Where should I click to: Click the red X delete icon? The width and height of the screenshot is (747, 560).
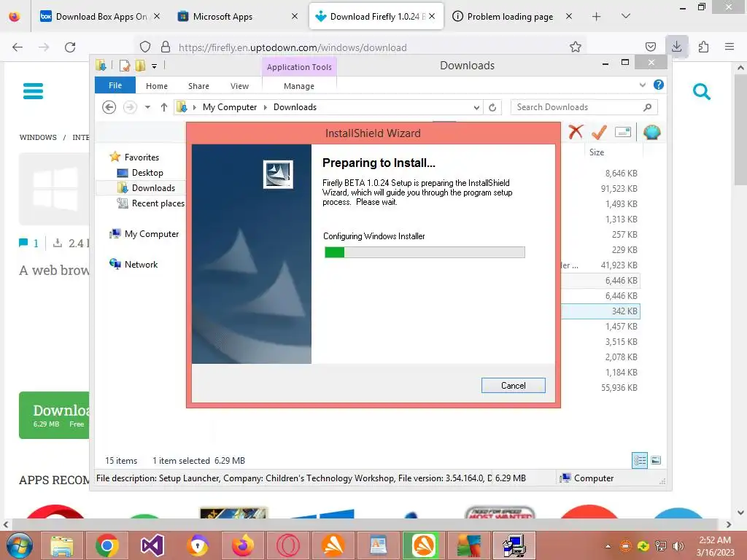[x=576, y=132]
